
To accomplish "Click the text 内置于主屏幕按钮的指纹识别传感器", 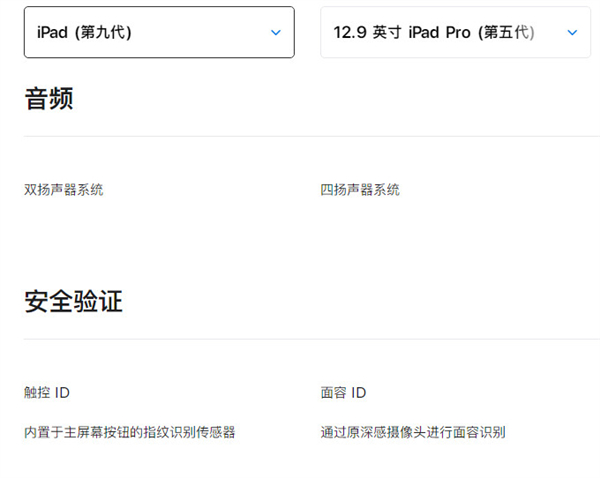I will pos(130,432).
